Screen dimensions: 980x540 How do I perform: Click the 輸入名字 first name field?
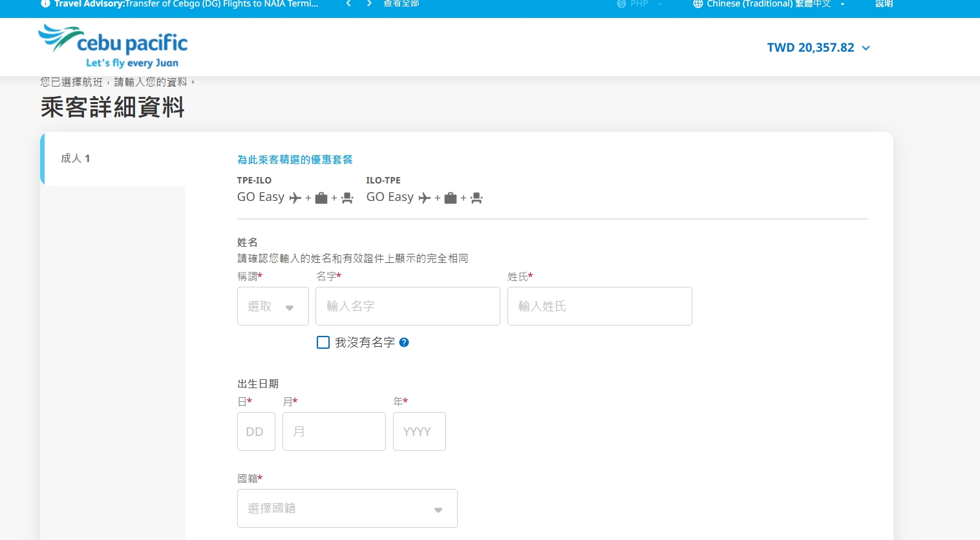pyautogui.click(x=407, y=306)
